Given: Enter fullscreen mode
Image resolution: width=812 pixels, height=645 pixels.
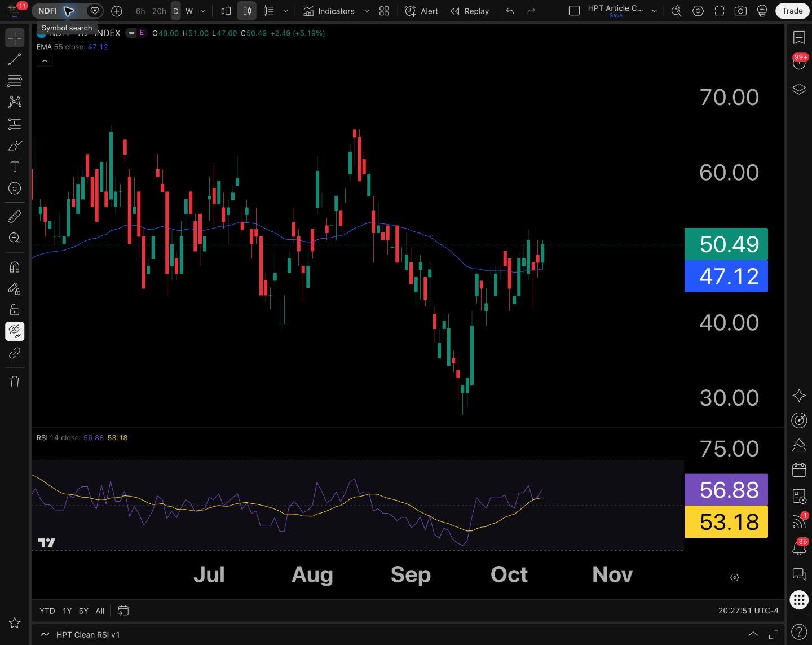Looking at the screenshot, I should (720, 11).
